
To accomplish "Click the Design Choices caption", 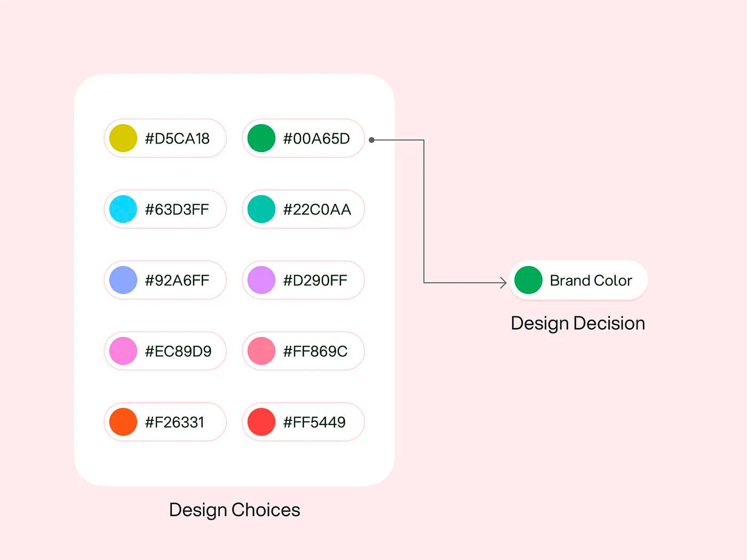I will [234, 510].
